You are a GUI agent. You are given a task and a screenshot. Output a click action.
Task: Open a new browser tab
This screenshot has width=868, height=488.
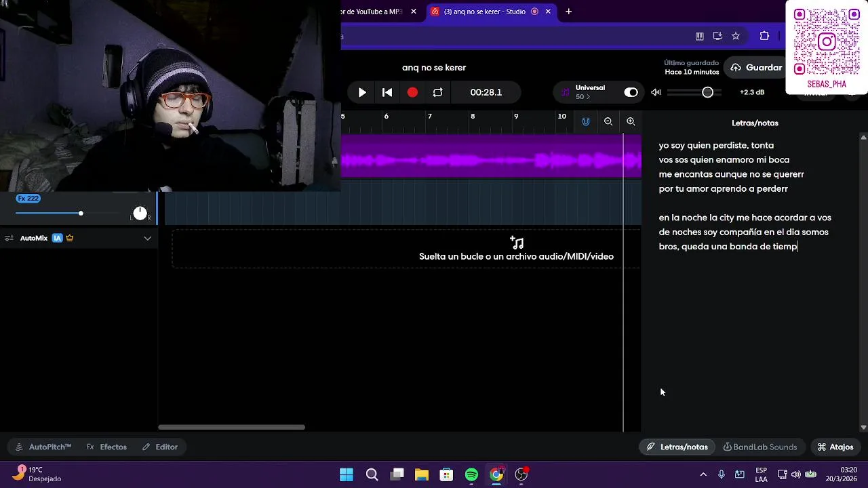coord(568,12)
